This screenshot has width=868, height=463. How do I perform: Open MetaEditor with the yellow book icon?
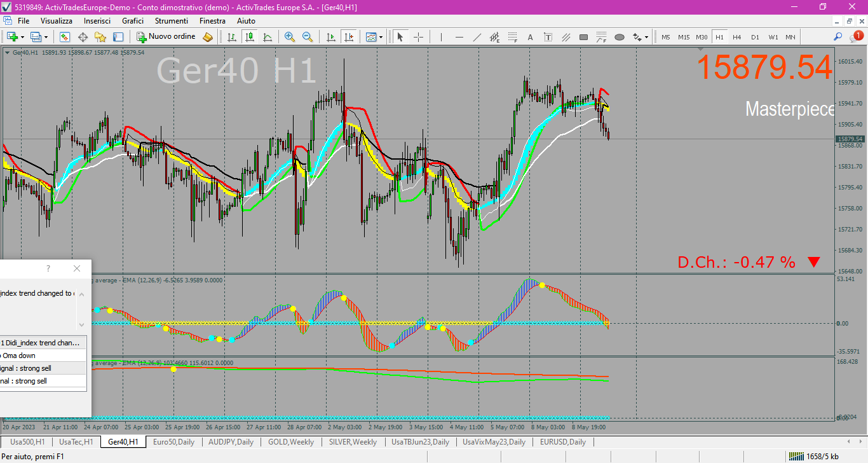[x=208, y=37]
